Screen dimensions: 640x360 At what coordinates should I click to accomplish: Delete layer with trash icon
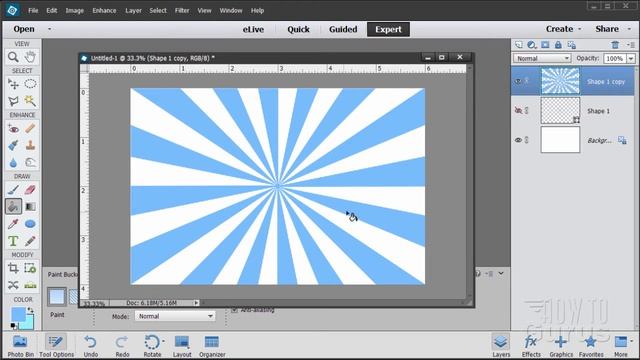(615, 45)
